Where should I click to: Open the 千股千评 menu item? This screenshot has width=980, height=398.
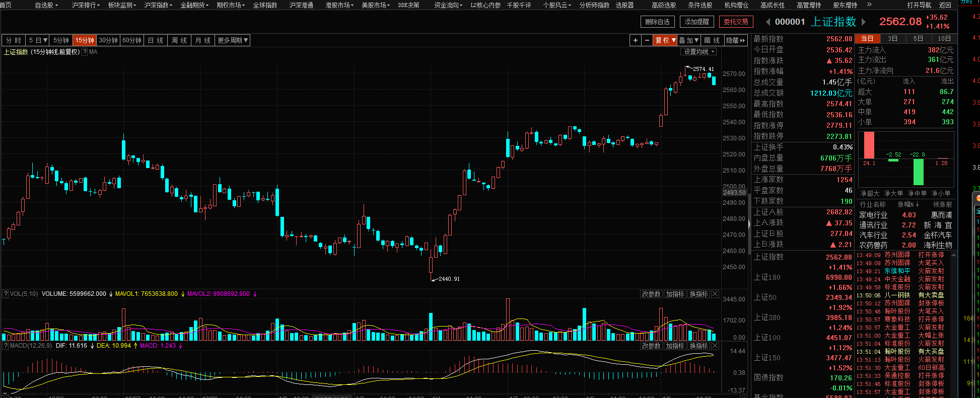[x=519, y=5]
